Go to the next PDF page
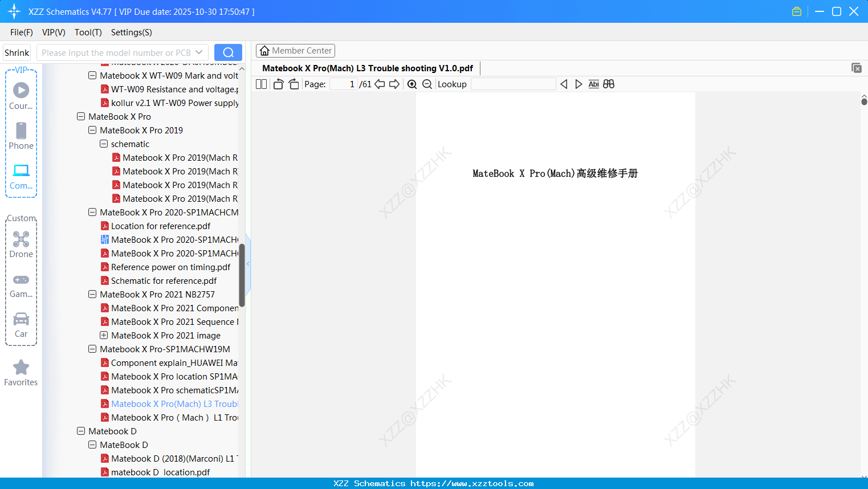Image resolution: width=868 pixels, height=489 pixels. click(394, 84)
